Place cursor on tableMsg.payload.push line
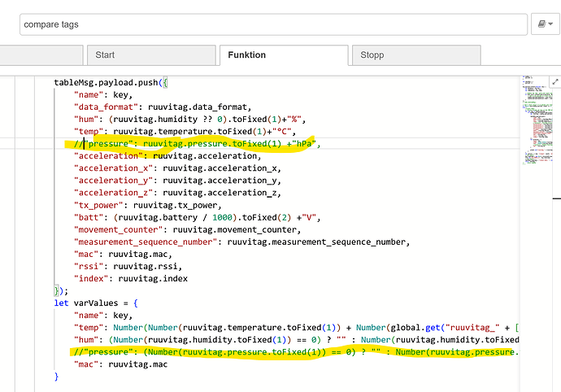 112,83
